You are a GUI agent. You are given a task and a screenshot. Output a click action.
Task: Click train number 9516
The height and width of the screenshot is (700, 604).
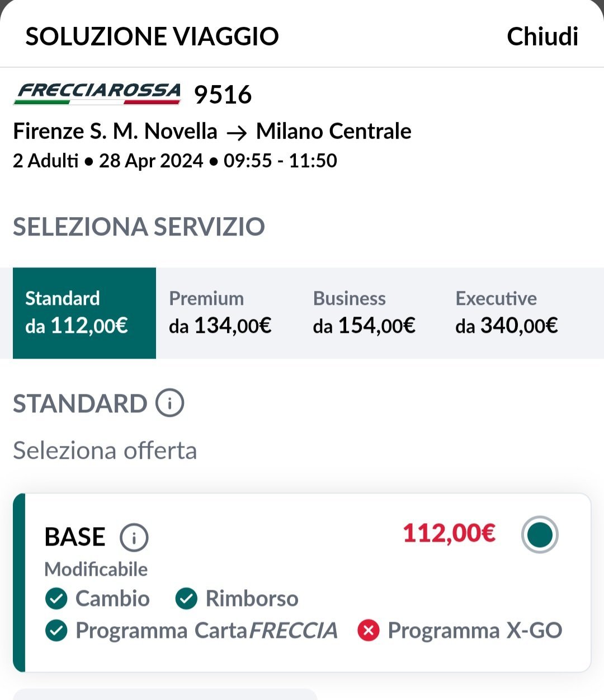(x=223, y=95)
